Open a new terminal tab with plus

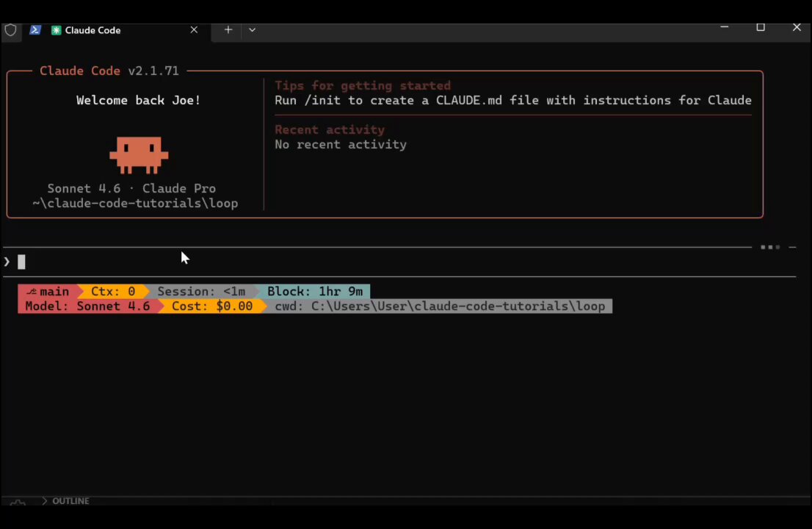pos(228,30)
